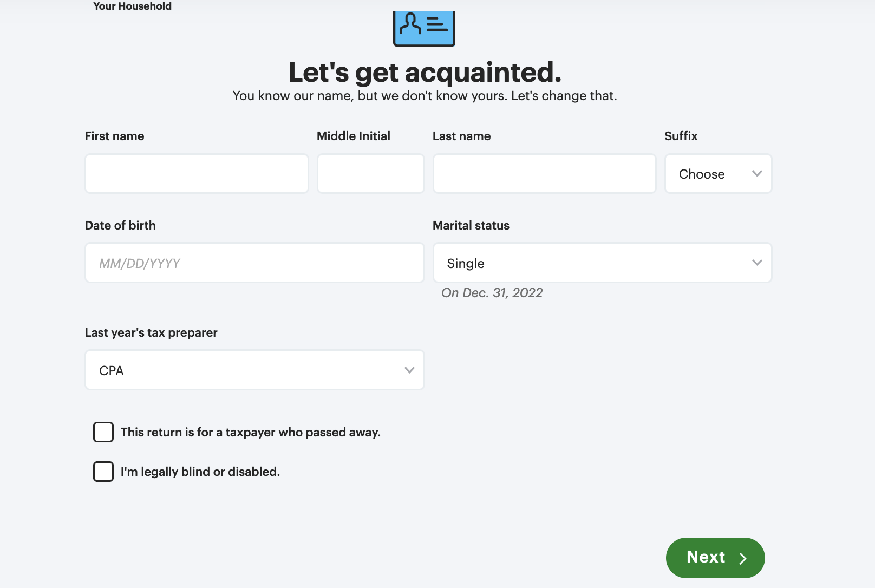Click the Date of birth MM/DD/YYYY field
Screen dimensions: 875x588
pyautogui.click(x=254, y=263)
